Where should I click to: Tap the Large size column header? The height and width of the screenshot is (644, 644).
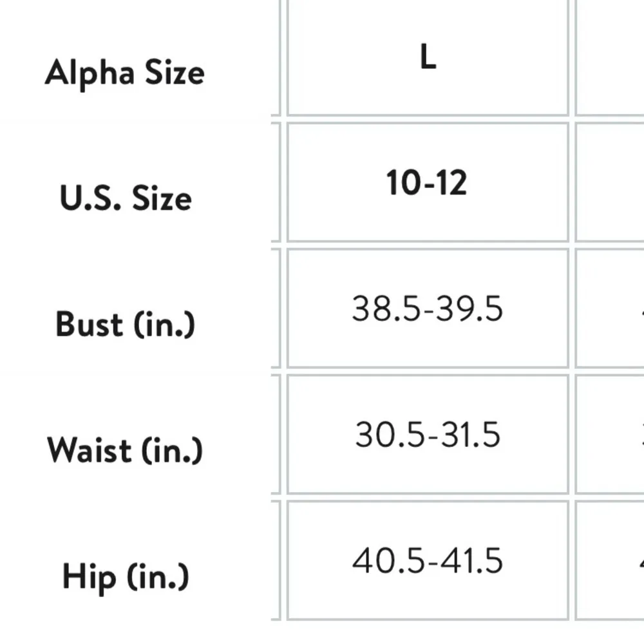428,58
